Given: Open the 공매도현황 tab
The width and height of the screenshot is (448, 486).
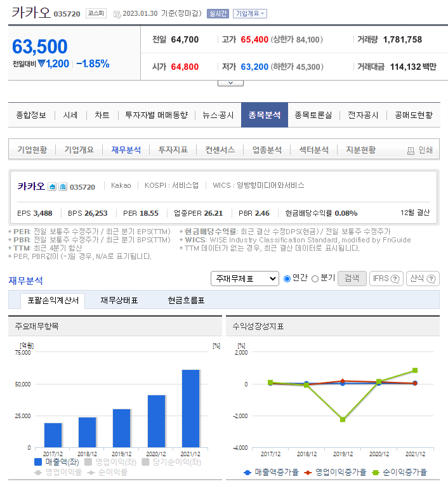Looking at the screenshot, I should click(414, 115).
